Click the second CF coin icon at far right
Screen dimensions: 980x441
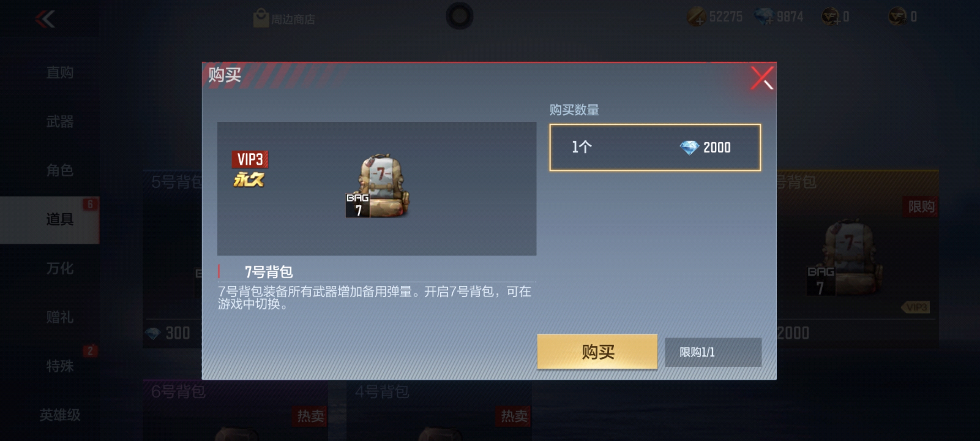coord(898,17)
